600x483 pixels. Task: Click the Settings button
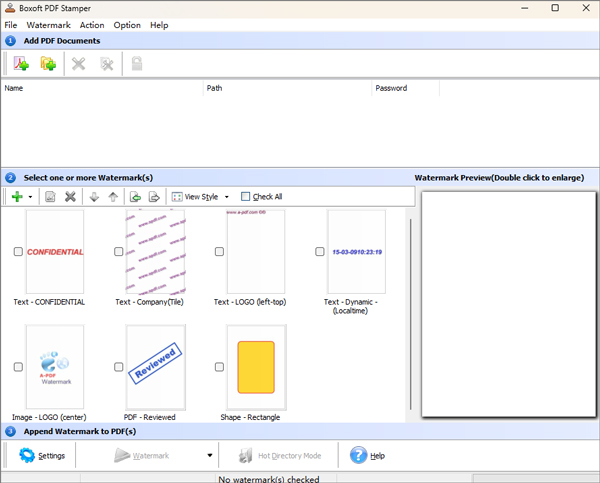(x=42, y=456)
